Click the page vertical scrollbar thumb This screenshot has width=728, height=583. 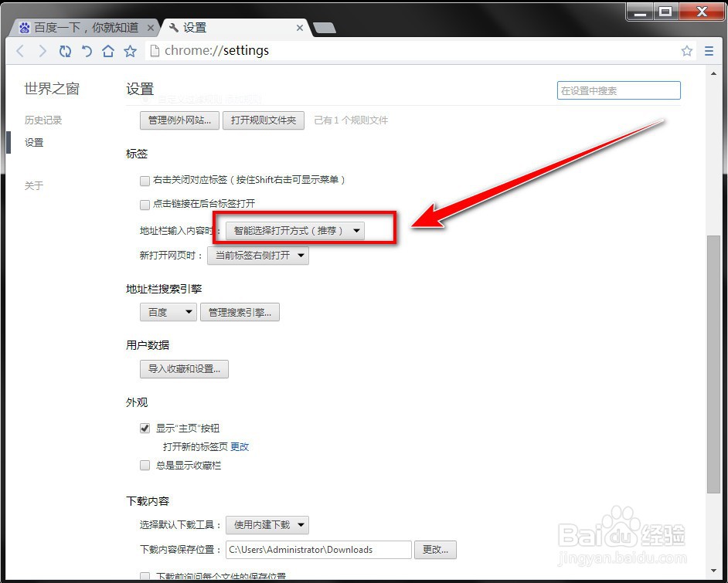(x=713, y=364)
